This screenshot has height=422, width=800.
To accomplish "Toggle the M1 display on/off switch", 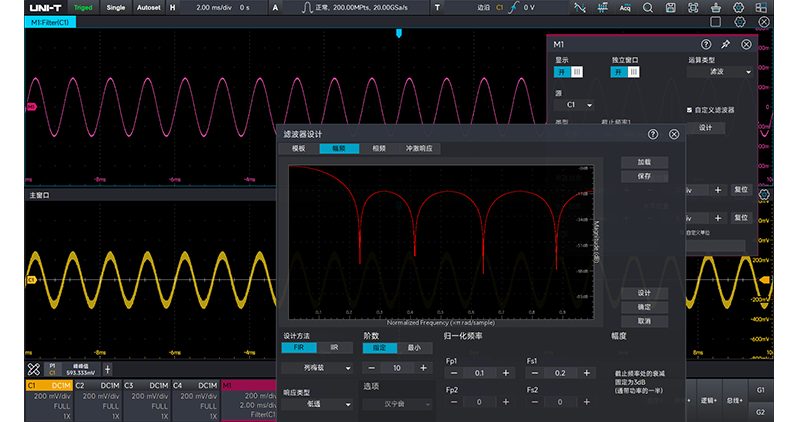I will pos(568,72).
